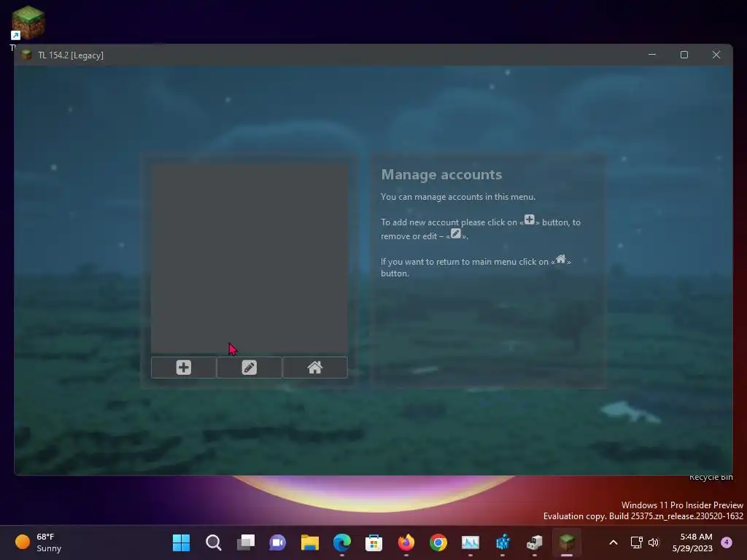Open File Explorer from taskbar

309,542
